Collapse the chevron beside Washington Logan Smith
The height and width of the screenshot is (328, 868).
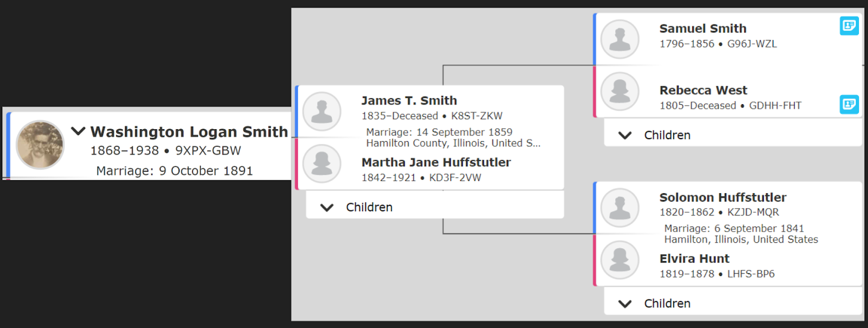coord(78,131)
